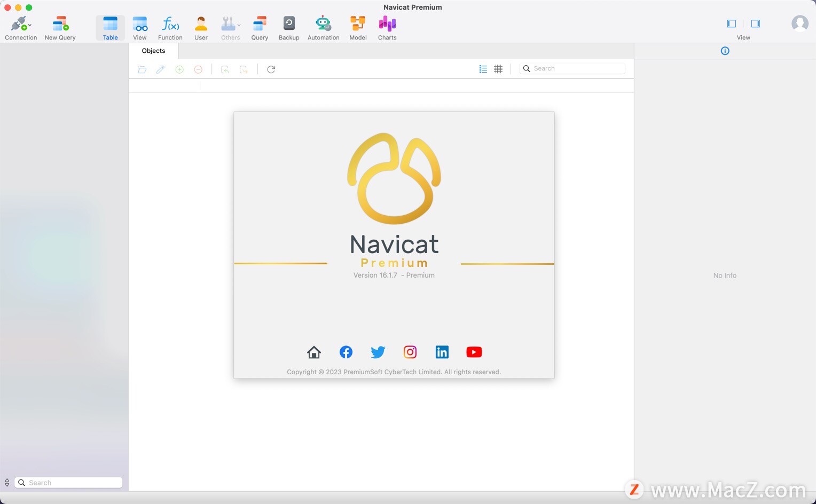Click the sidebar filter arrows icon
Viewport: 816px width, 504px height.
pyautogui.click(x=7, y=483)
